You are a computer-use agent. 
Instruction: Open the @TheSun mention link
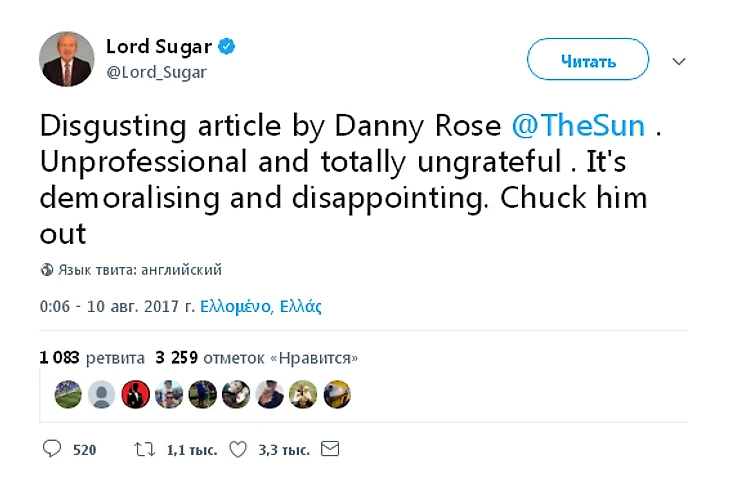pyautogui.click(x=578, y=126)
